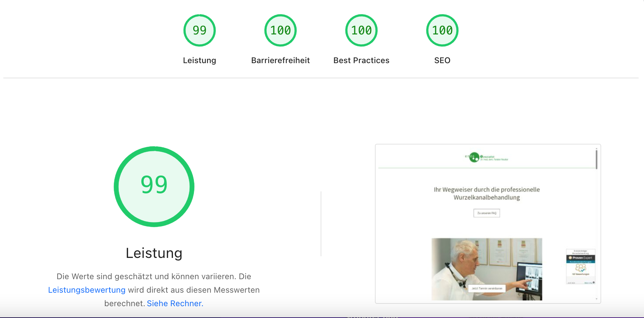644x318 pixels.
Task: Click the ProvenExpert rating badge
Action: [x=580, y=266]
